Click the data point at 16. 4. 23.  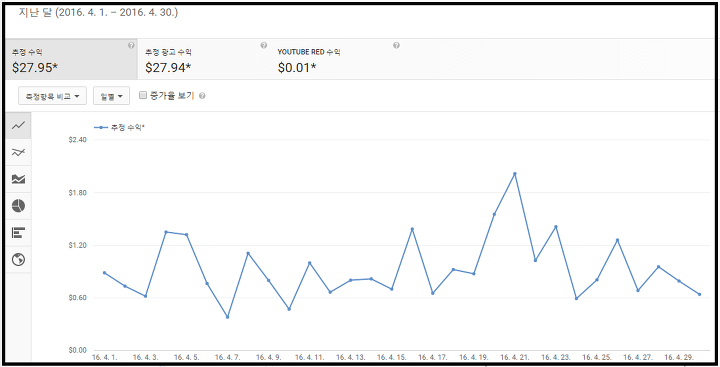click(556, 226)
